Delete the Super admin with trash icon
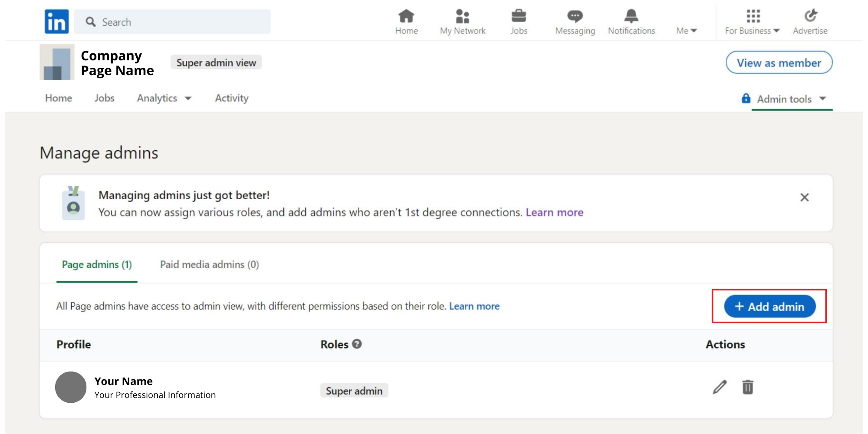868x434 pixels. [747, 387]
